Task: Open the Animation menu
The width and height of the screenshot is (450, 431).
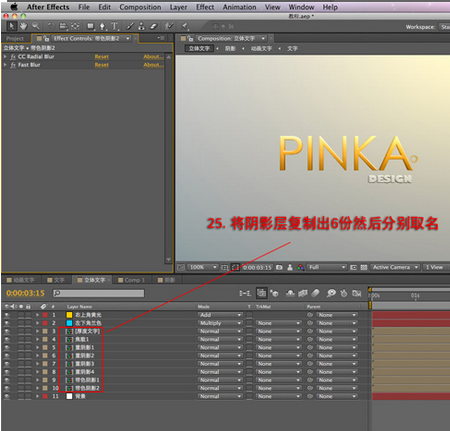Action: point(239,7)
